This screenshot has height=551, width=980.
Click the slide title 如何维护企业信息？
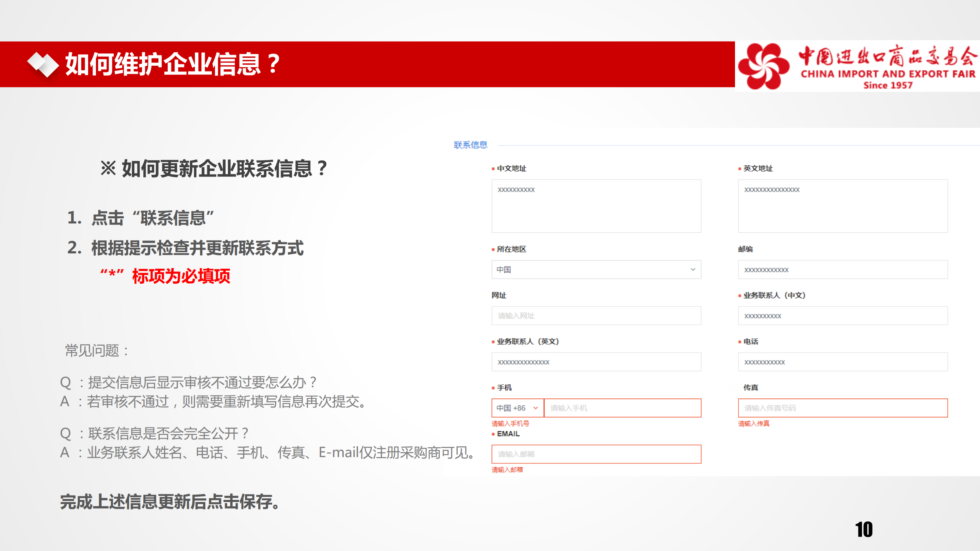tap(173, 64)
